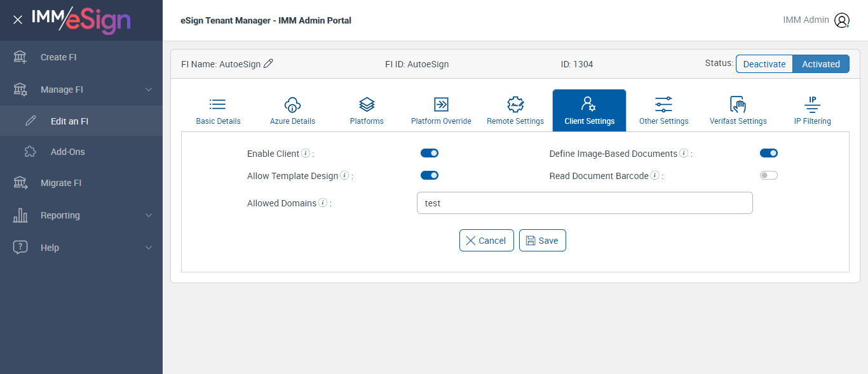868x374 pixels.
Task: Open Migrate FI in the sidebar
Action: coord(81,183)
